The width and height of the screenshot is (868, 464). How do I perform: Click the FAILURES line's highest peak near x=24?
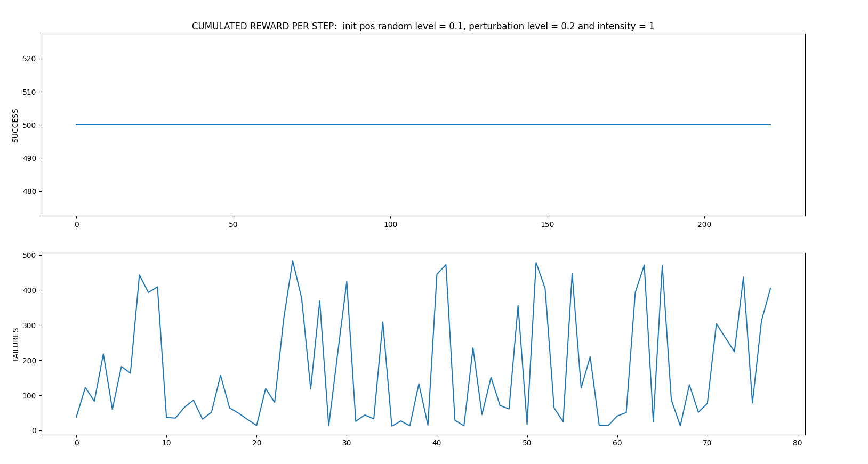coord(293,261)
